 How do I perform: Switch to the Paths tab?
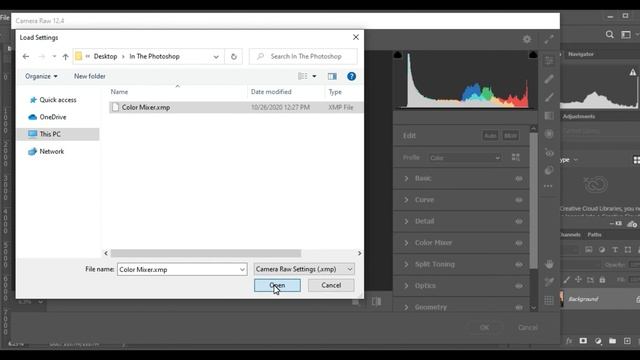594,235
